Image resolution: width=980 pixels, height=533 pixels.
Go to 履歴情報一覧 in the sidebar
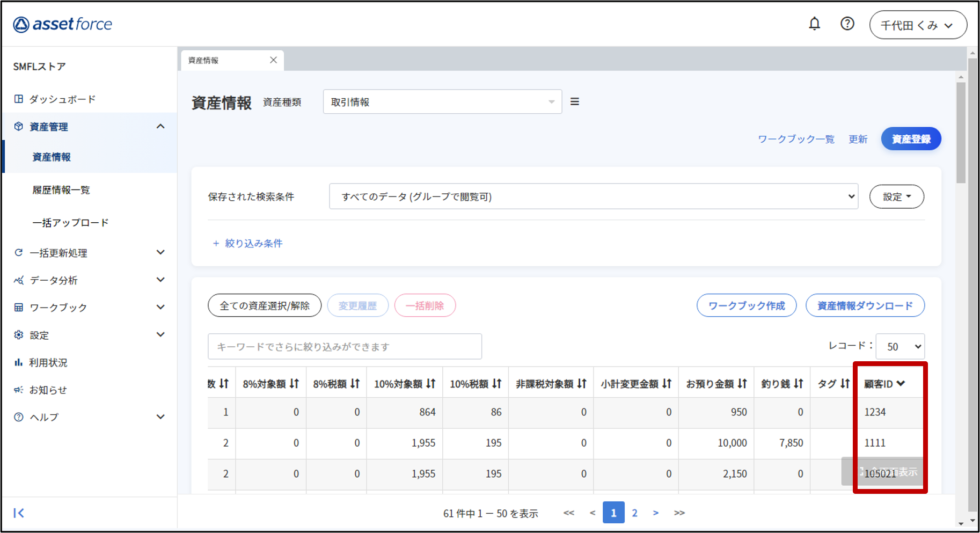61,190
